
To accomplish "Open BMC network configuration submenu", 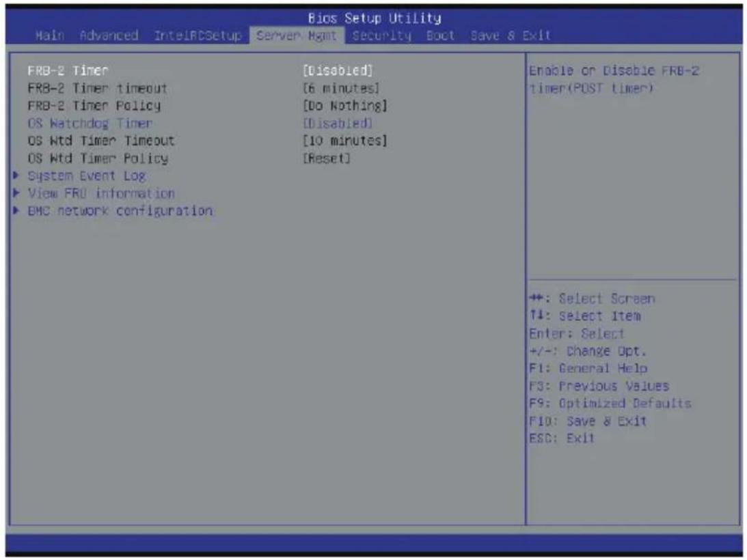I will pyautogui.click(x=120, y=211).
